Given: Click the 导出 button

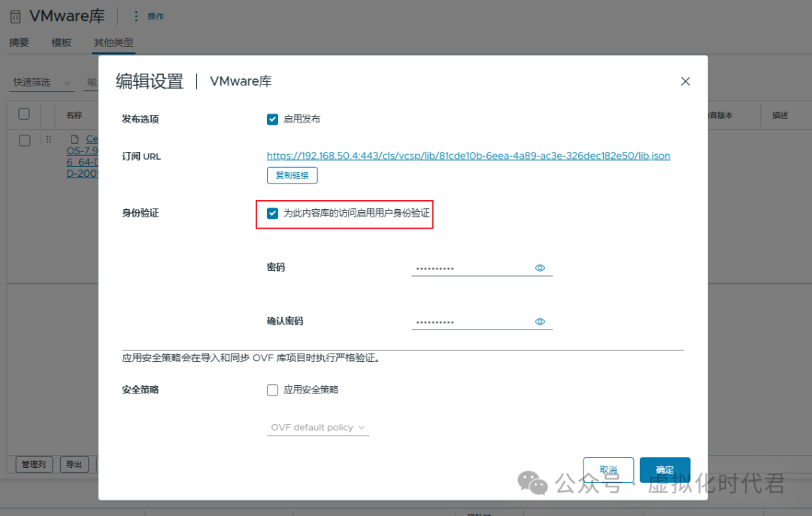Looking at the screenshot, I should tap(74, 464).
